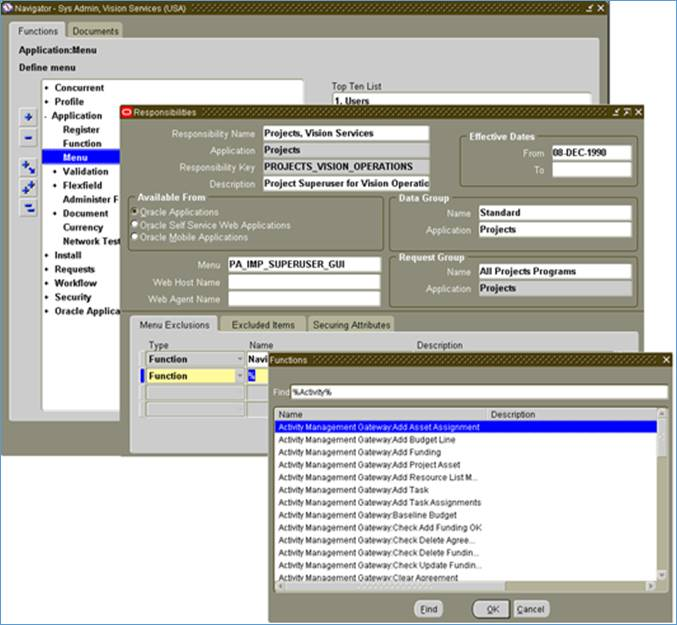This screenshot has height=625, width=677.
Task: Click the Name column header in Functions list
Action: (381, 414)
